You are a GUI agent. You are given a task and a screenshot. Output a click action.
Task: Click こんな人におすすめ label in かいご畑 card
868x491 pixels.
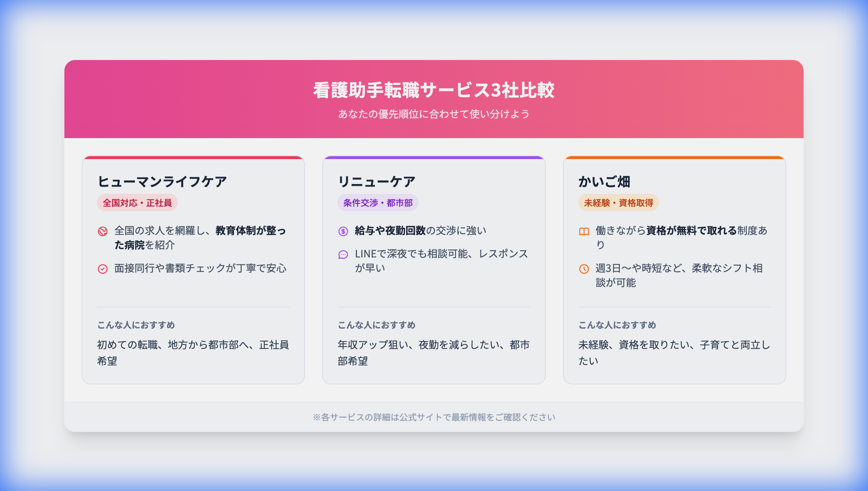pyautogui.click(x=617, y=325)
